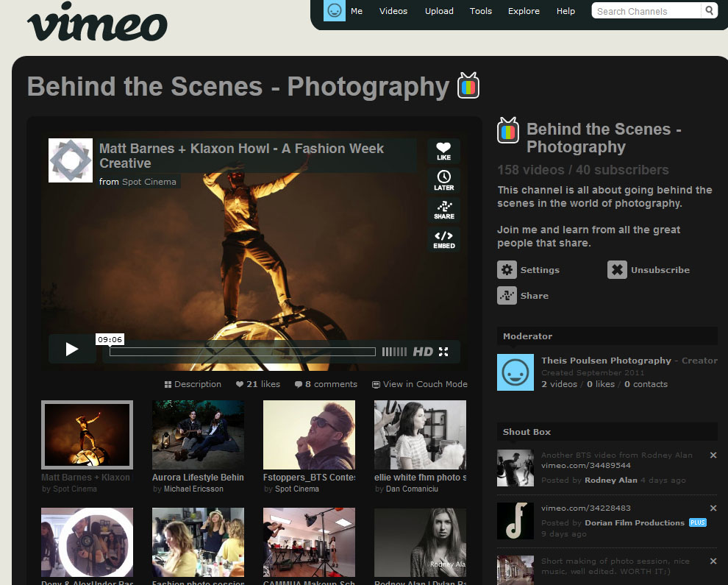Click vimeo.com/34489544 text

tap(586, 465)
